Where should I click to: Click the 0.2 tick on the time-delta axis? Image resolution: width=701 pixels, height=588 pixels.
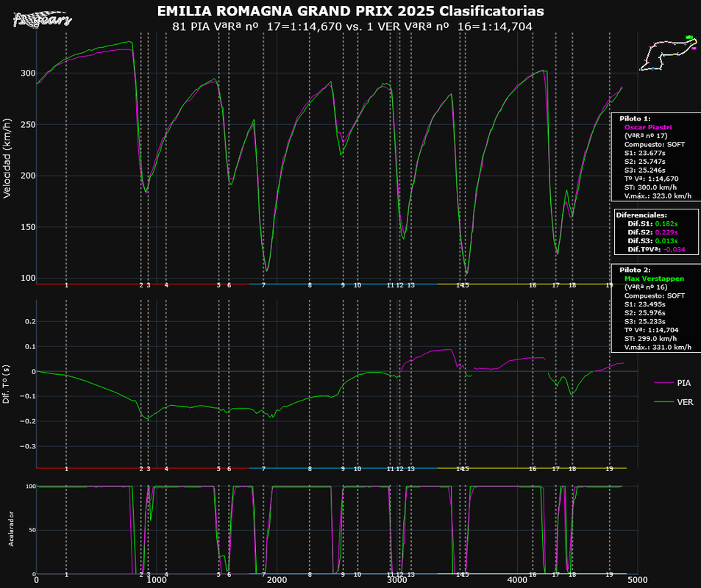[30, 322]
